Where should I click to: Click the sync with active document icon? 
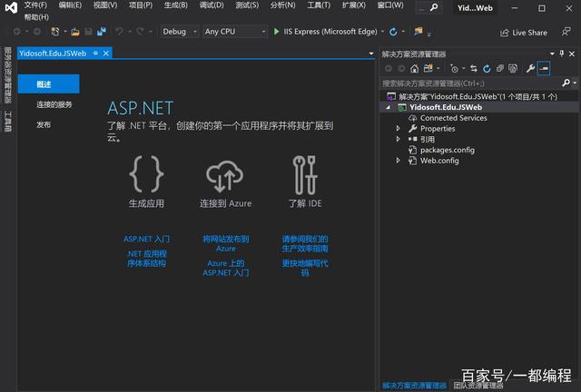[x=474, y=69]
